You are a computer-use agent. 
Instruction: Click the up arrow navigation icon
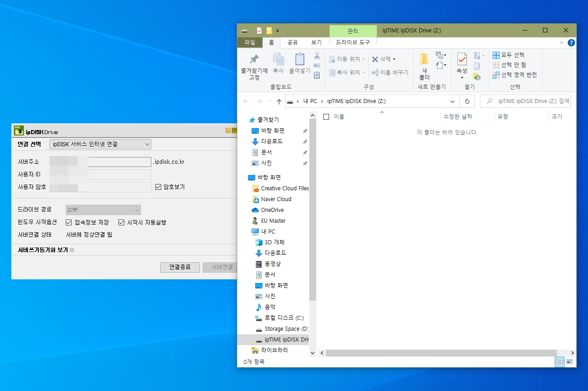(x=279, y=101)
